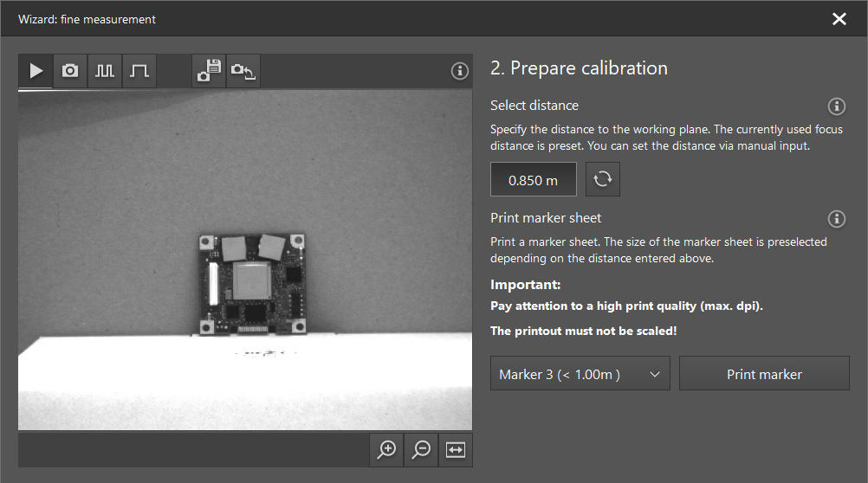This screenshot has width=868, height=483.
Task: Fit the image to the view width
Action: (456, 449)
